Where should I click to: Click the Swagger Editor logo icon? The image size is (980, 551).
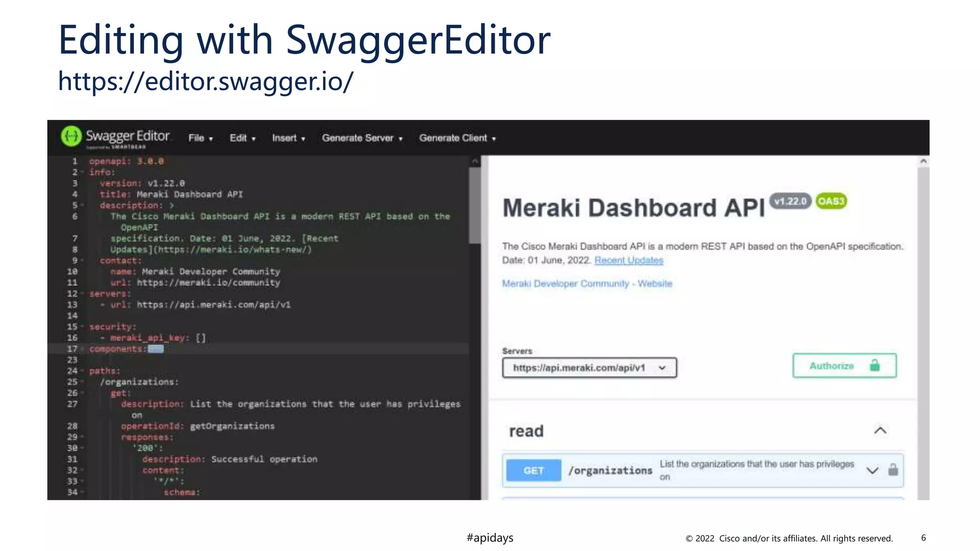[x=71, y=136]
